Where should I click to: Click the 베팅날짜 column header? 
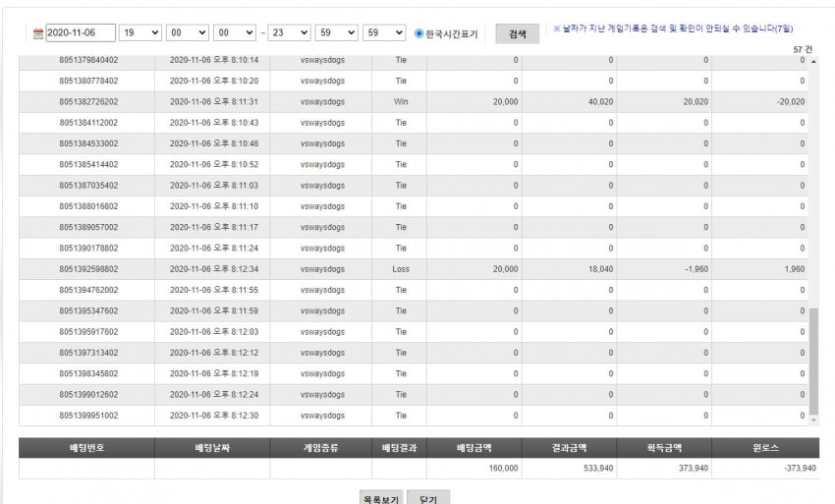point(212,448)
